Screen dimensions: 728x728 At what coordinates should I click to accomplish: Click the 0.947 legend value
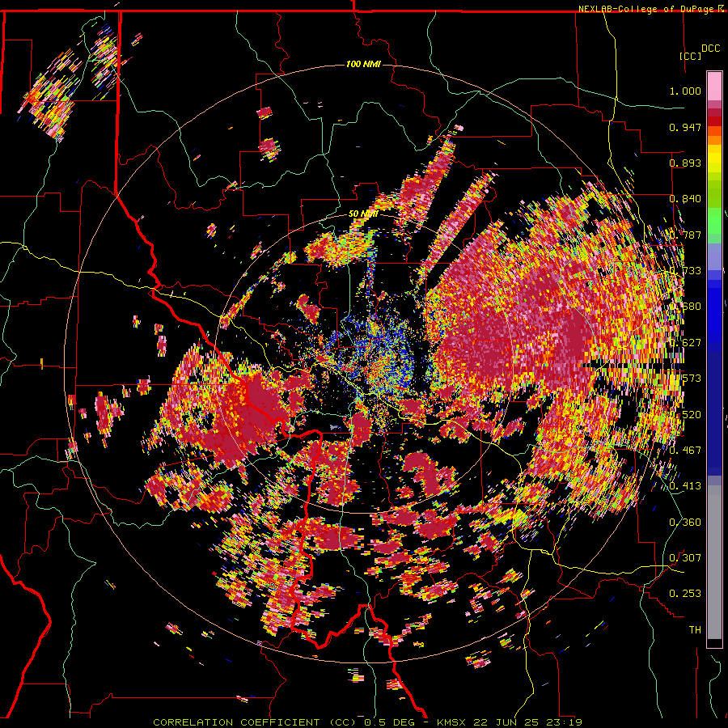coord(685,127)
